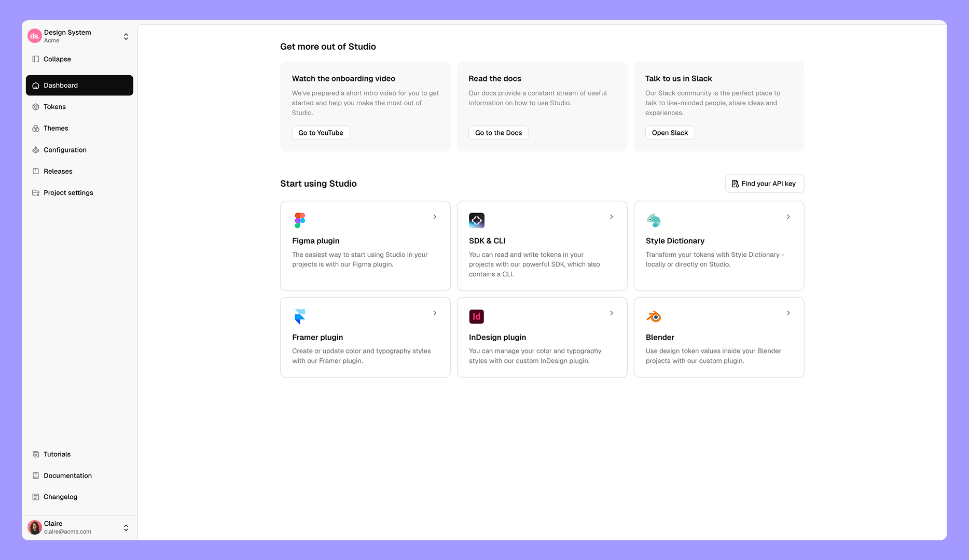969x560 pixels.
Task: Select the Tokens sidebar icon
Action: pyautogui.click(x=35, y=107)
